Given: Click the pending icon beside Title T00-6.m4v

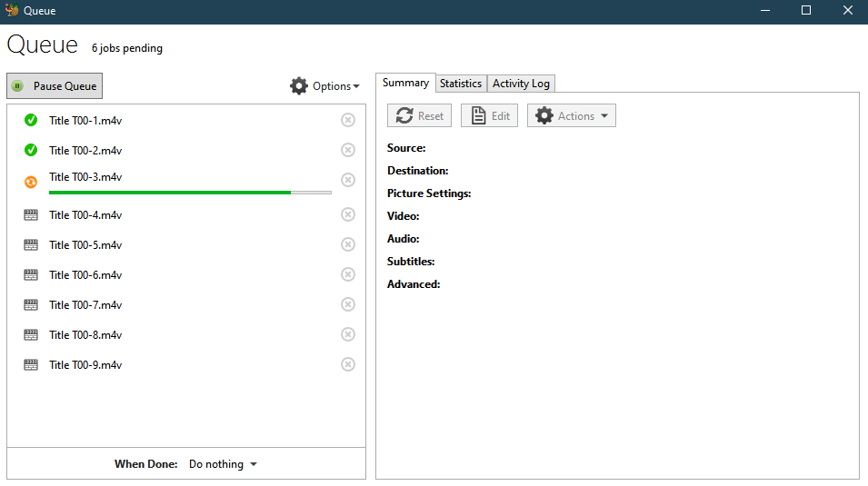Looking at the screenshot, I should [x=31, y=274].
